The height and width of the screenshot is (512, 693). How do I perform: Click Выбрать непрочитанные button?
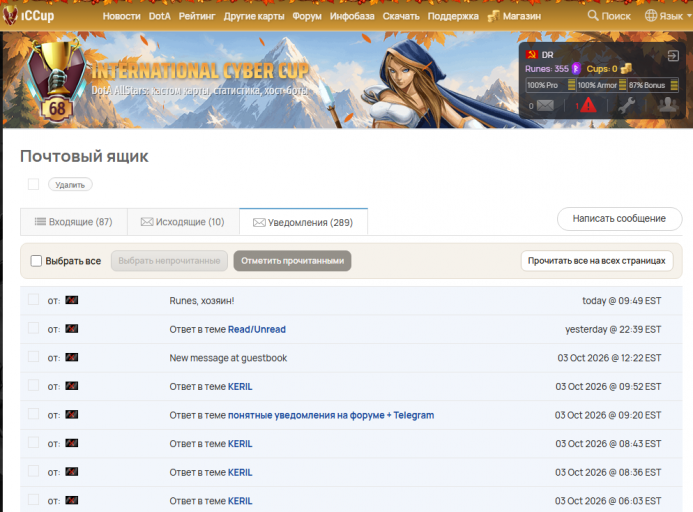pos(169,261)
